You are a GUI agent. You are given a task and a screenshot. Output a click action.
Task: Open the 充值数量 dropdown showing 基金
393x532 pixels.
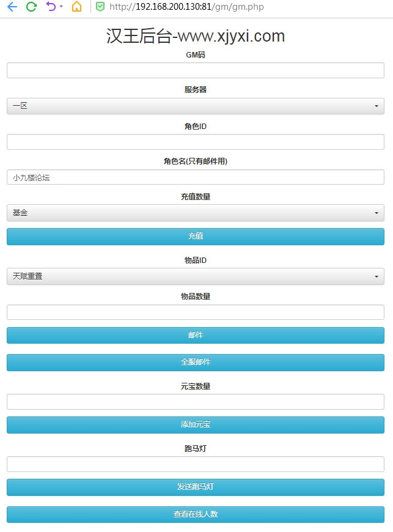point(195,213)
